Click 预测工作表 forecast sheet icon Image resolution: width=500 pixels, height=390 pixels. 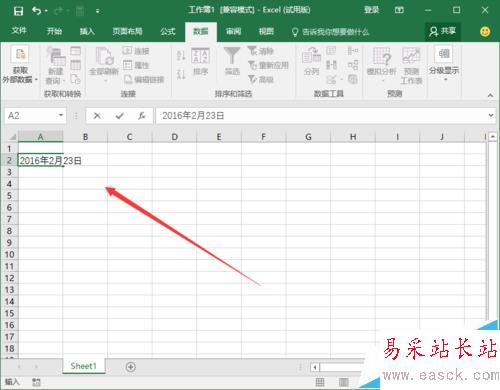pos(411,65)
